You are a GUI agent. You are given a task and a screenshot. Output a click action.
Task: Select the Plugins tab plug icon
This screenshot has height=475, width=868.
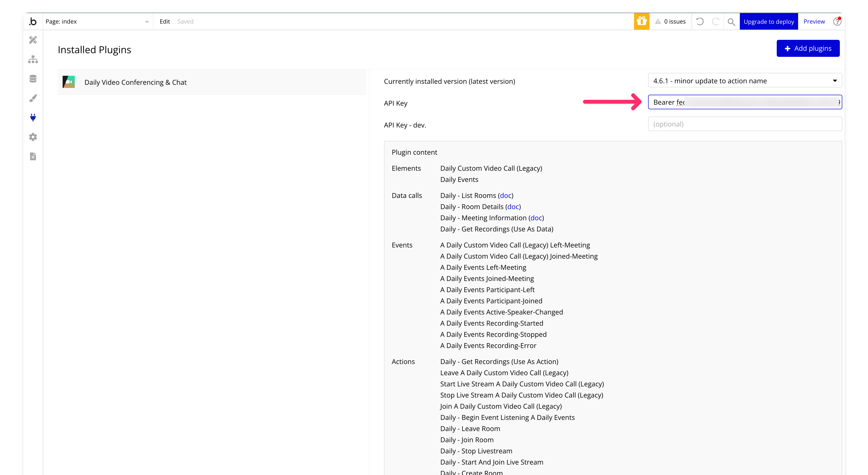click(33, 117)
